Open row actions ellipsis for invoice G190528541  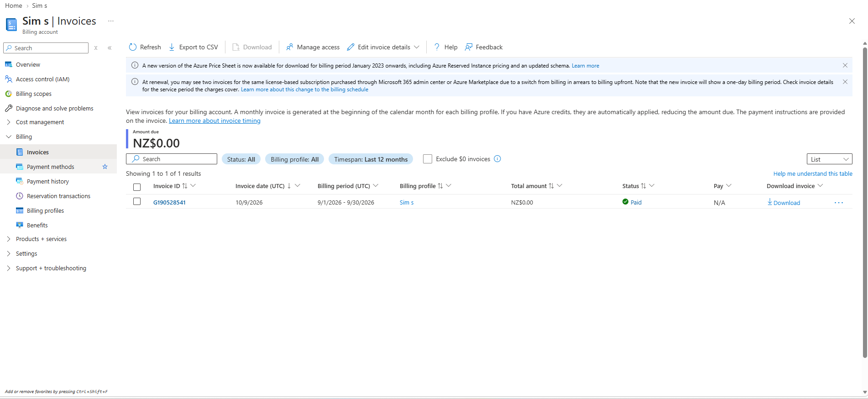point(839,203)
